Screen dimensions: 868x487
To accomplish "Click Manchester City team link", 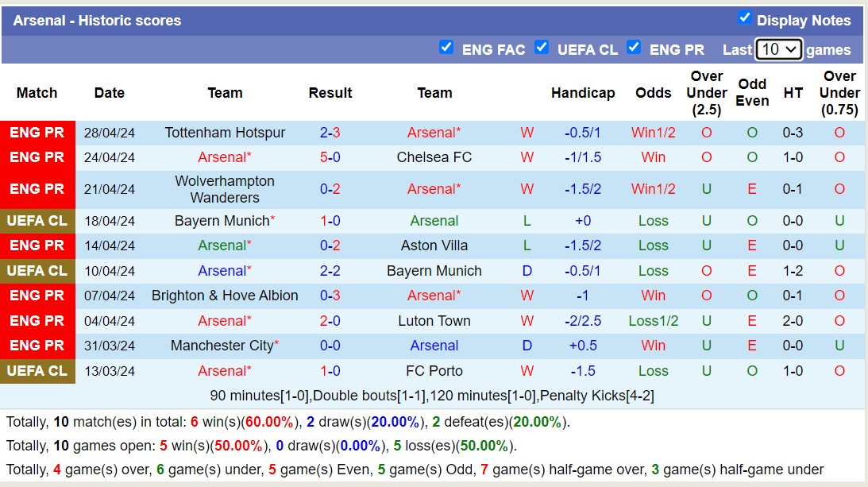I will [222, 346].
